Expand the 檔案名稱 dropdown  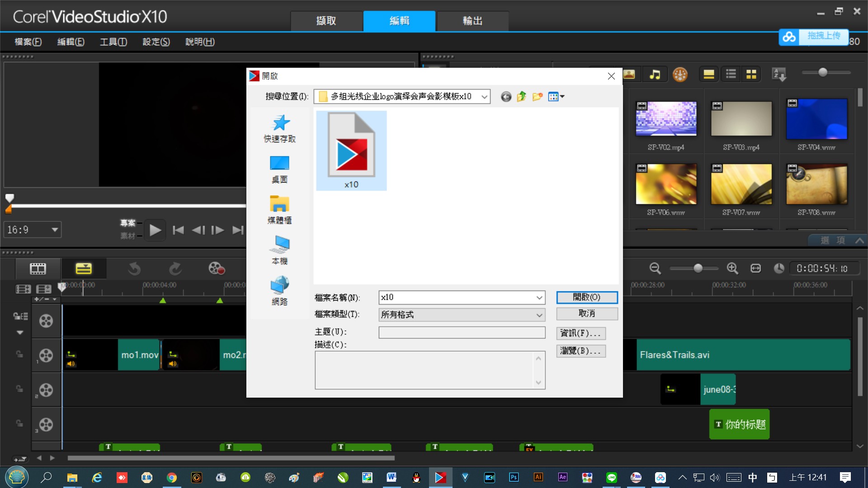(539, 297)
